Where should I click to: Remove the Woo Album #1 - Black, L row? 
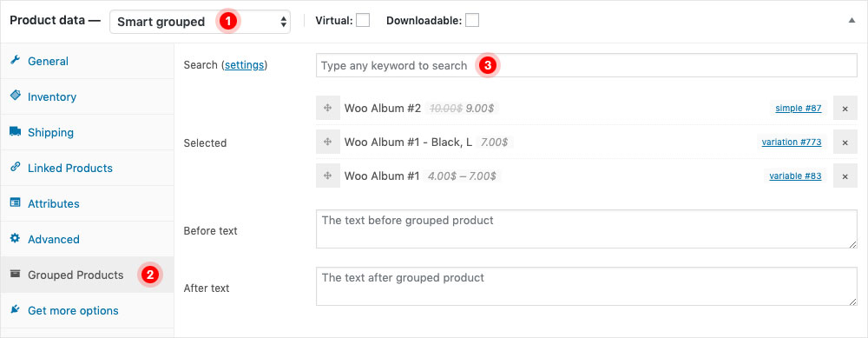[845, 142]
